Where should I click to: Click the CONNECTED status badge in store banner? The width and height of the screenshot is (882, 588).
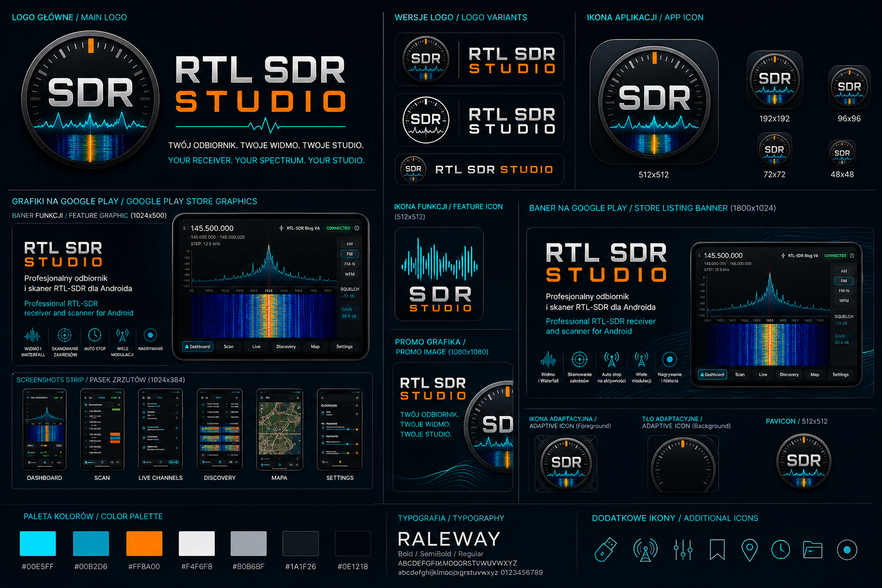[x=835, y=256]
